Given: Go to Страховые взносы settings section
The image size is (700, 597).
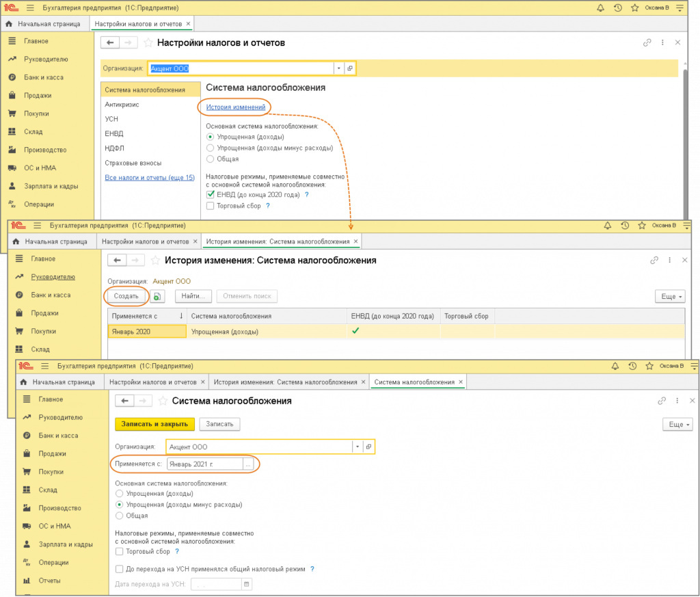Looking at the screenshot, I should point(133,163).
